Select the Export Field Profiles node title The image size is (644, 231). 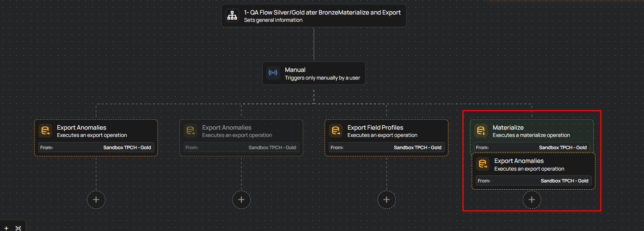point(375,128)
